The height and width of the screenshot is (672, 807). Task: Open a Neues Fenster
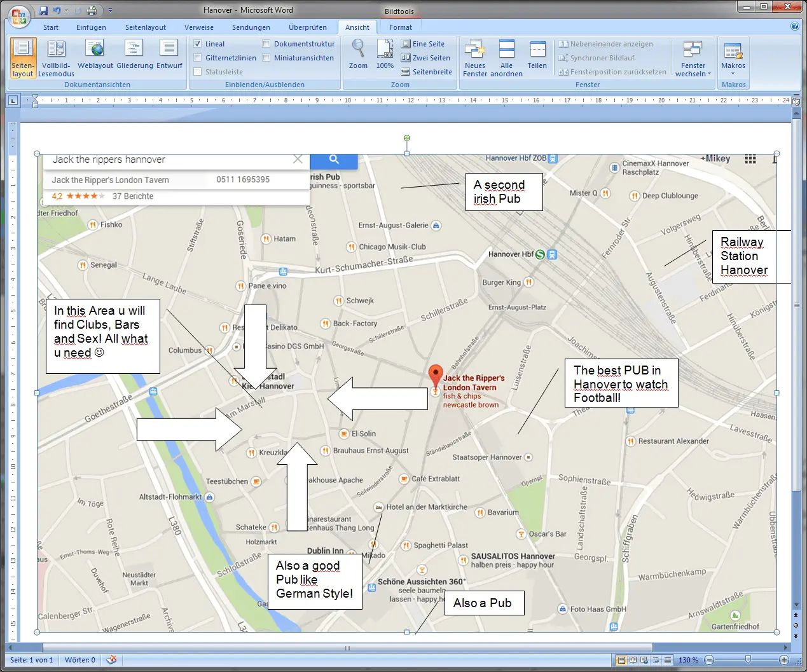(474, 58)
